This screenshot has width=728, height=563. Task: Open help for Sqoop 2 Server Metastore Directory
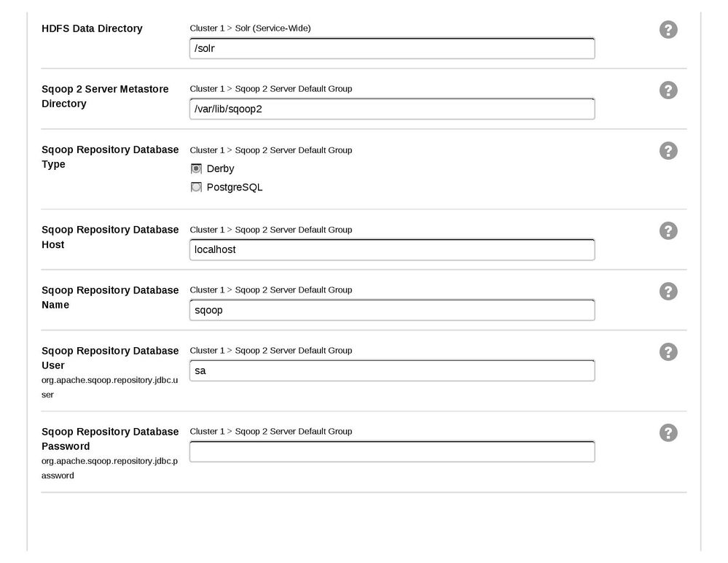coord(668,90)
